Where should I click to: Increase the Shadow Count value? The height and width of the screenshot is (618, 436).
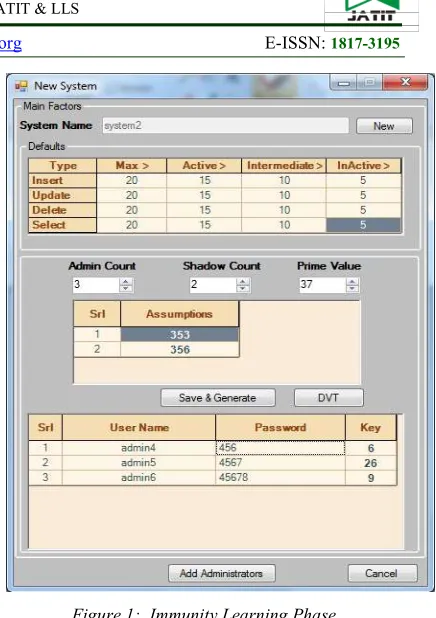[243, 281]
